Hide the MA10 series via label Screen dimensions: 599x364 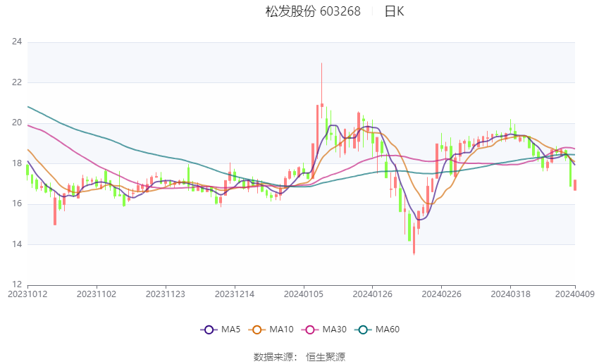282,330
